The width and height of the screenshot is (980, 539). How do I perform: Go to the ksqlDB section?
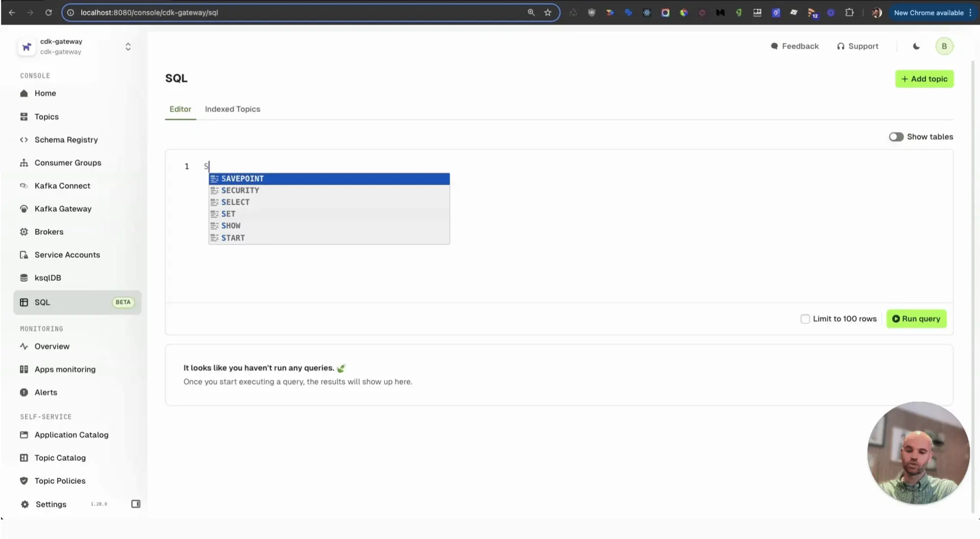(x=47, y=277)
